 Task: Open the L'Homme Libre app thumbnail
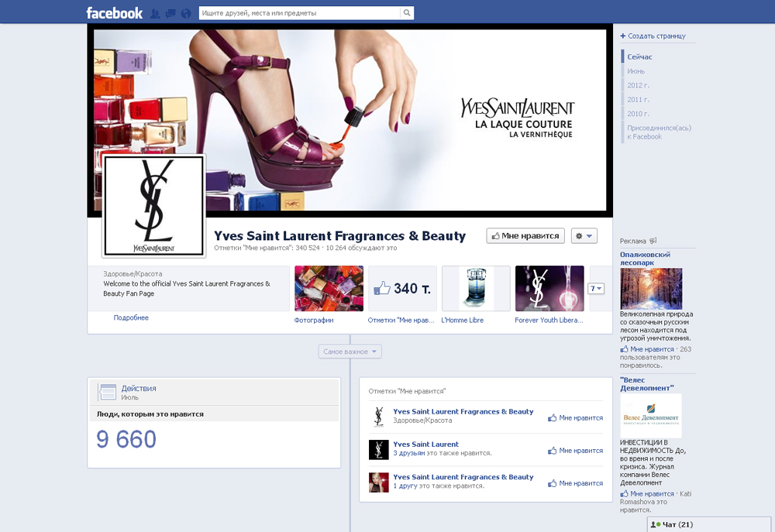[476, 289]
